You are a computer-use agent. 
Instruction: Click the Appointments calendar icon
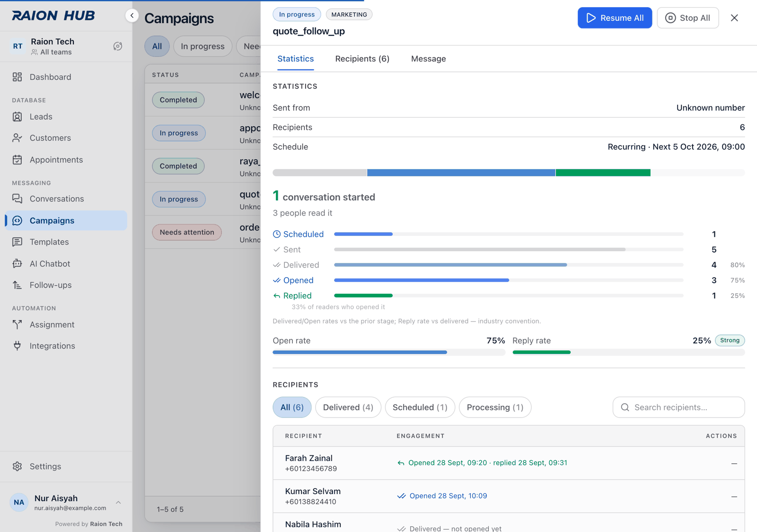tap(18, 160)
